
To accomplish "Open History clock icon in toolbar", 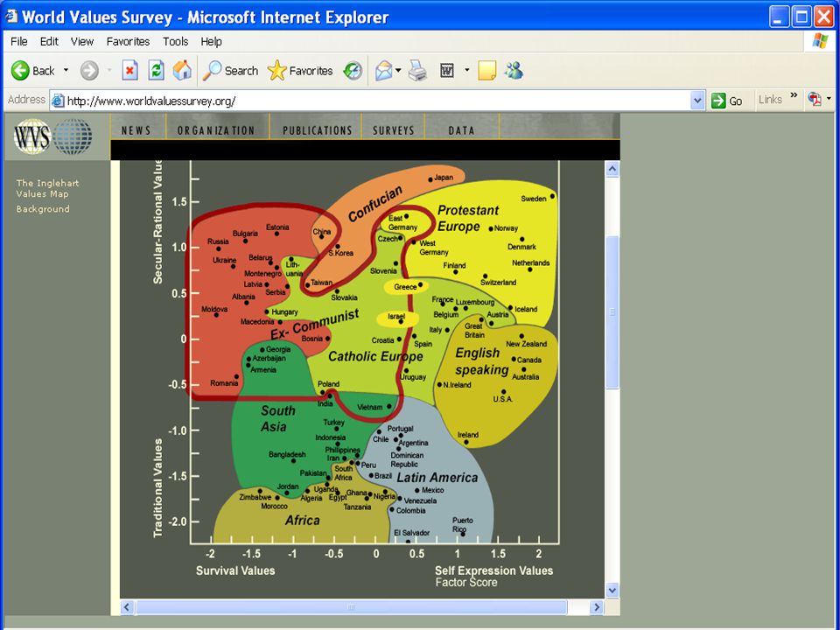I will (353, 71).
